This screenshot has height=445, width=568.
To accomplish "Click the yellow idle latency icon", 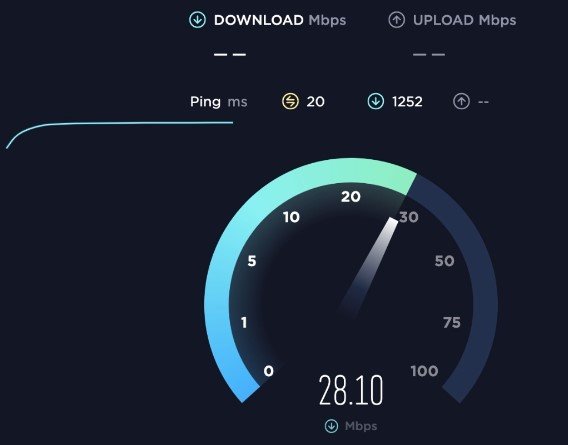I will (291, 101).
